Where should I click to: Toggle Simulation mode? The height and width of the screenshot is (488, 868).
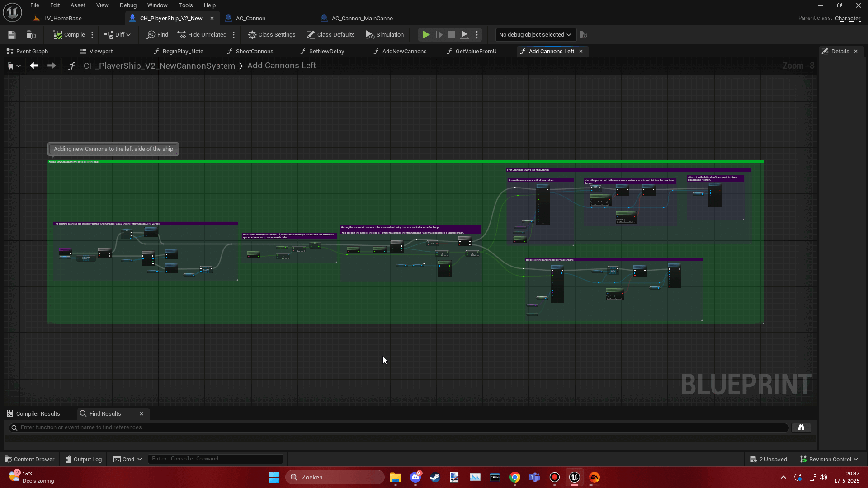click(x=384, y=35)
